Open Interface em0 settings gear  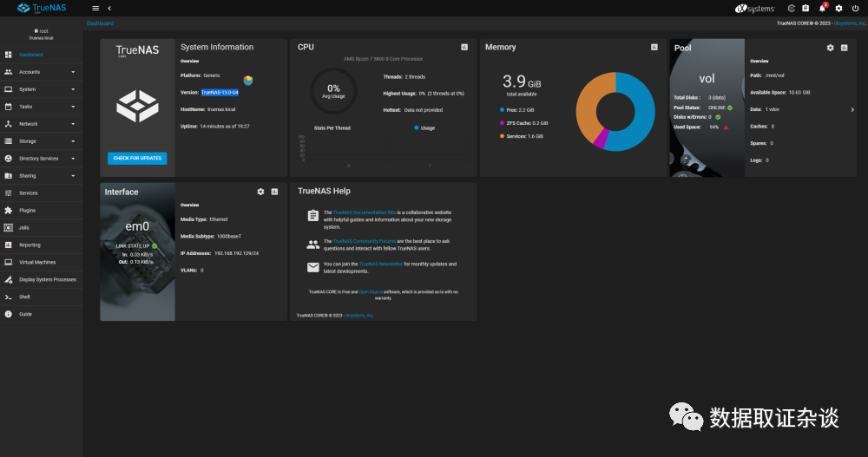point(260,192)
